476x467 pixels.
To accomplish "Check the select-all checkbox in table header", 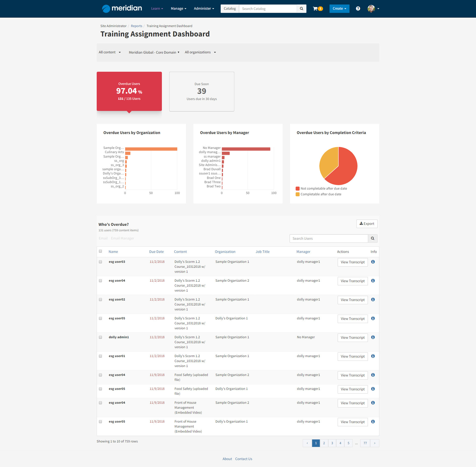I will (x=100, y=251).
